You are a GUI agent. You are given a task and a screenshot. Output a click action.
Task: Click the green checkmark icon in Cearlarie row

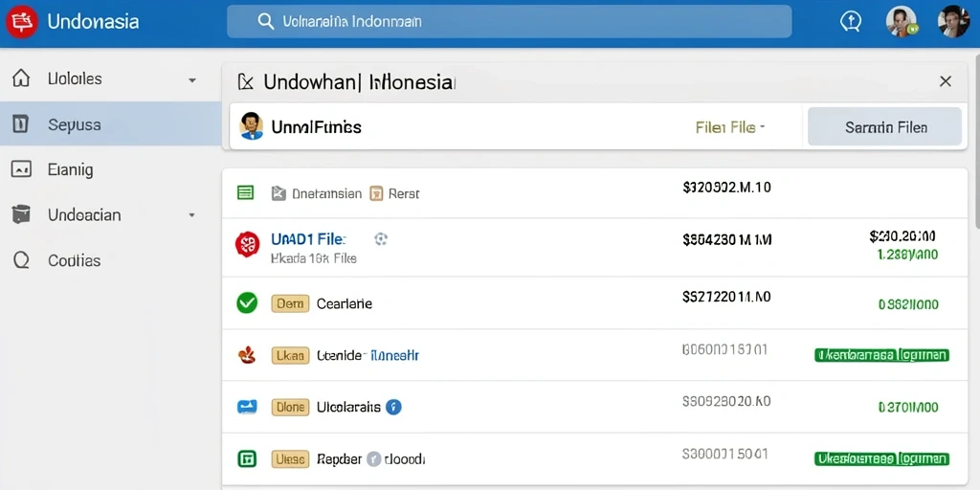tap(247, 303)
